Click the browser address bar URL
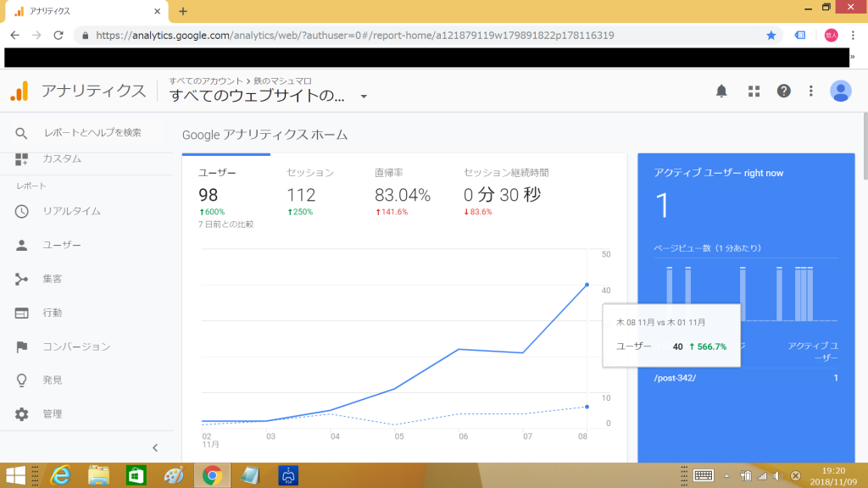The height and width of the screenshot is (488, 868). click(355, 36)
